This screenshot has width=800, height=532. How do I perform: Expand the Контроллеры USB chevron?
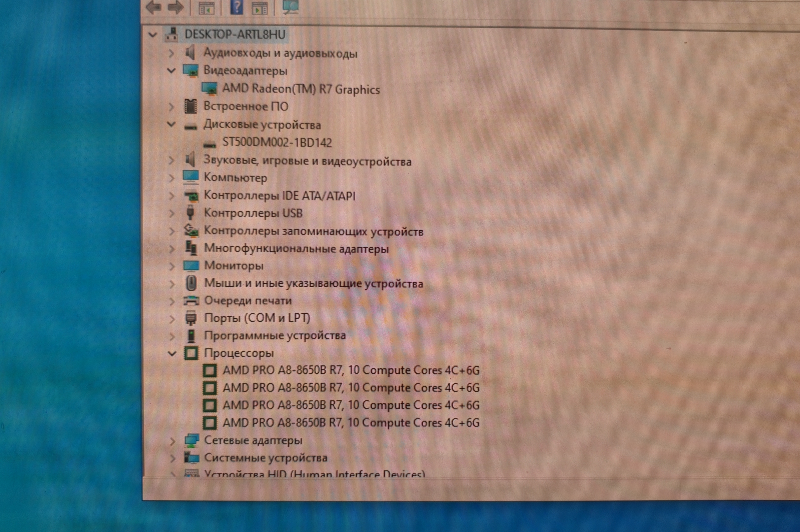point(171,213)
